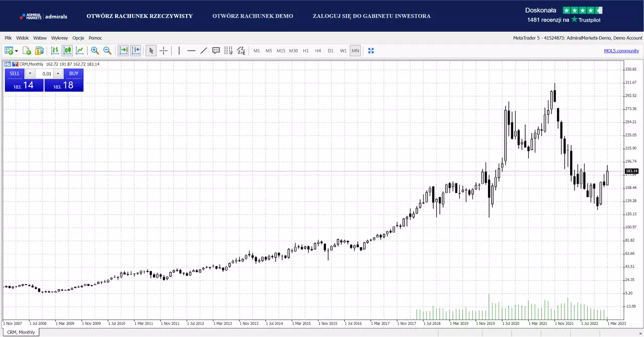Click the 0.01 volume input field
The height and width of the screenshot is (337, 644).
44,74
